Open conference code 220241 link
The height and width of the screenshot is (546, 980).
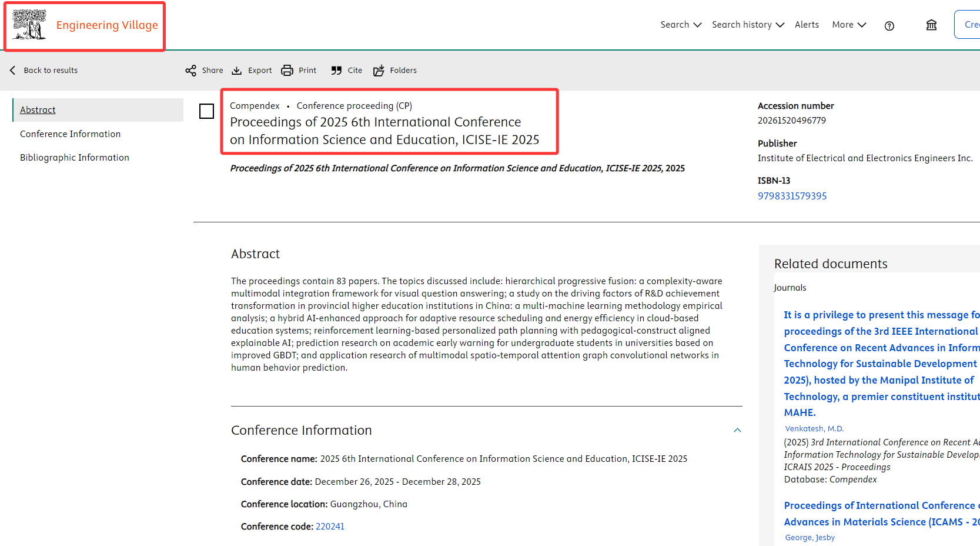(330, 527)
